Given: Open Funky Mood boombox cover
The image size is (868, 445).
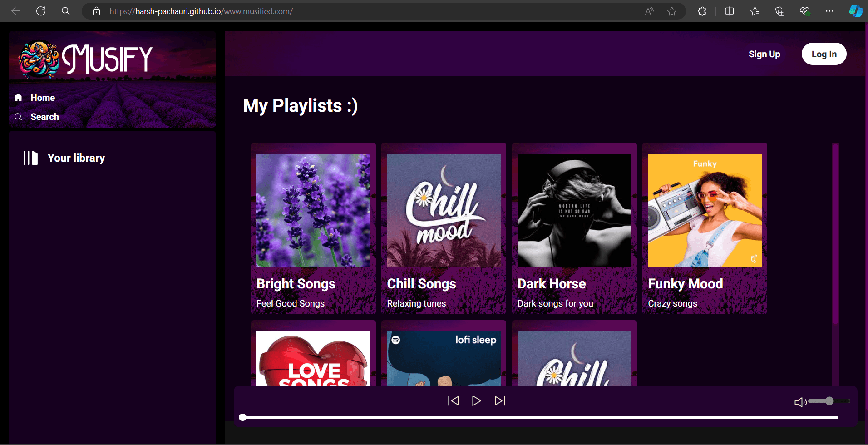Looking at the screenshot, I should click(x=705, y=211).
